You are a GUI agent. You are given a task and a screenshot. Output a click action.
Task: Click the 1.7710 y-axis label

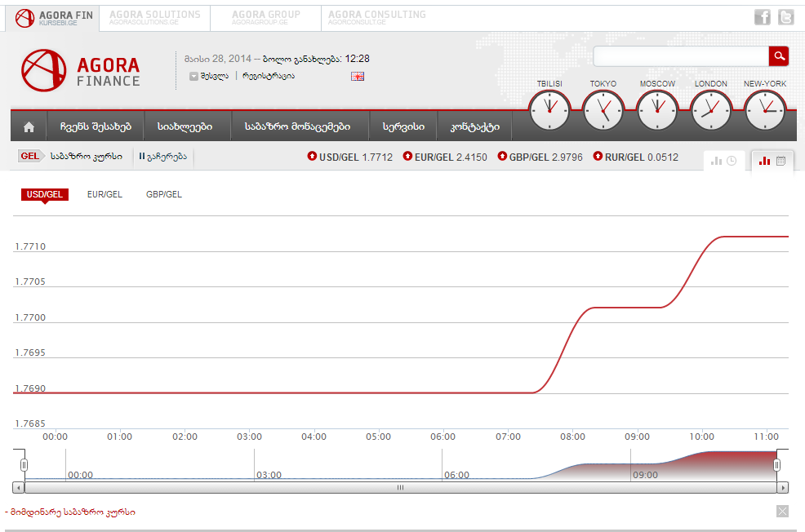[30, 246]
